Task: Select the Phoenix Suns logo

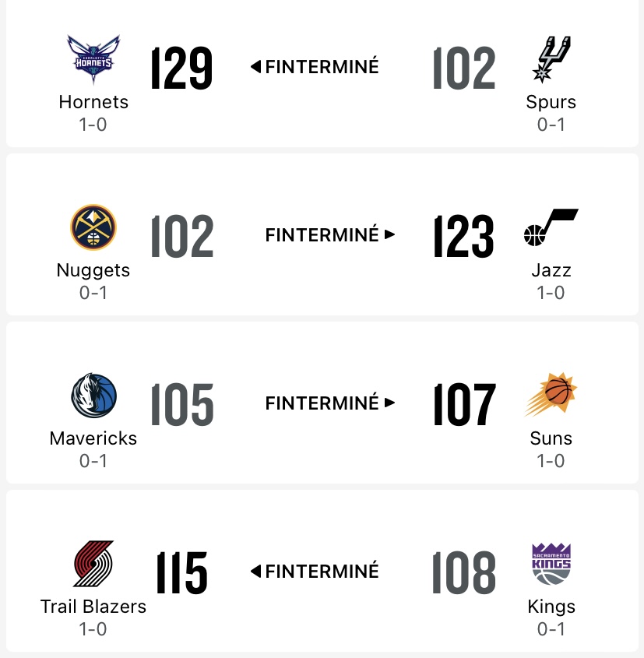Action: click(551, 395)
